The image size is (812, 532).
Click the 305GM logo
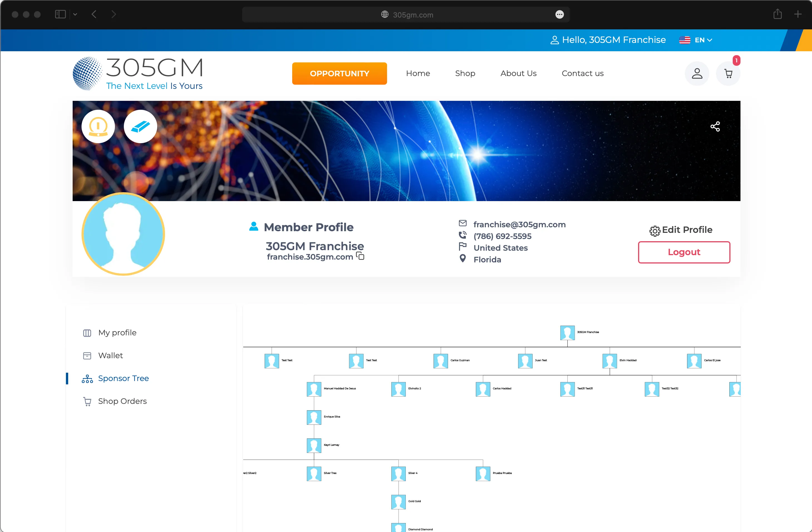point(138,74)
